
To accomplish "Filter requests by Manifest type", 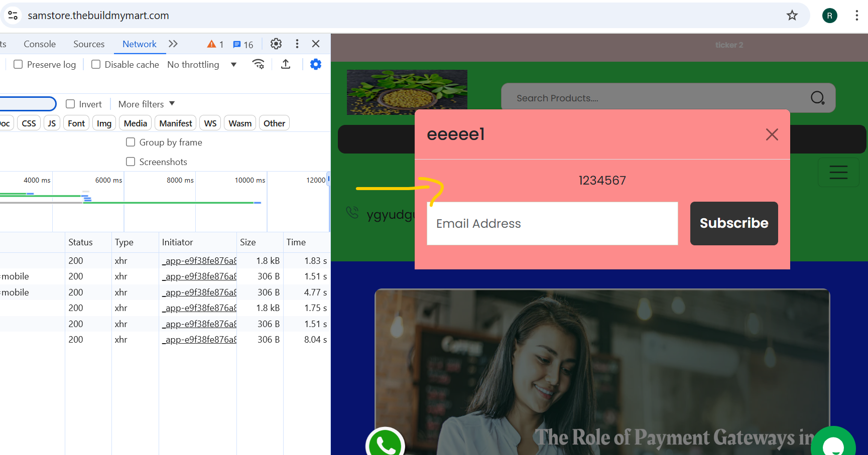I will point(176,123).
